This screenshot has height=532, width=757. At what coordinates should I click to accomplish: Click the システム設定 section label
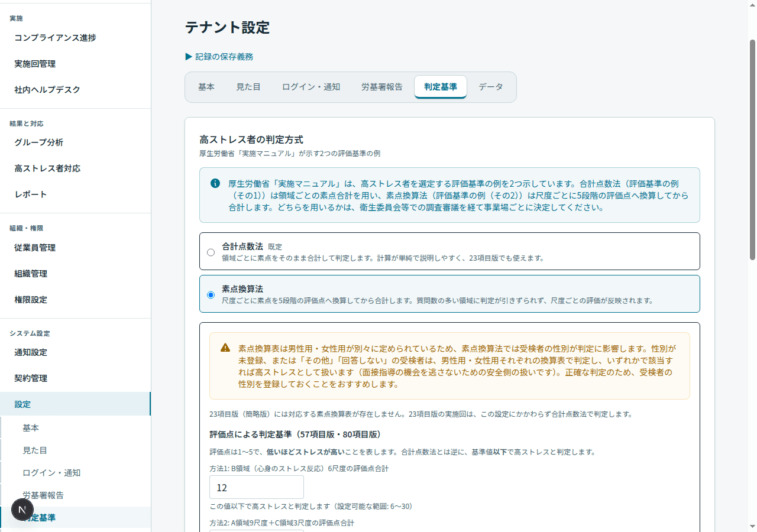(x=30, y=333)
